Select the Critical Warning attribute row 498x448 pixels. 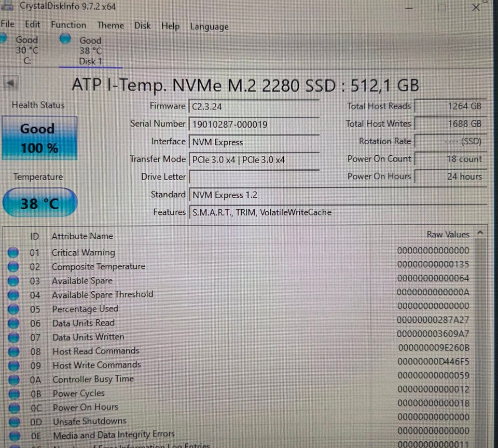(240, 252)
